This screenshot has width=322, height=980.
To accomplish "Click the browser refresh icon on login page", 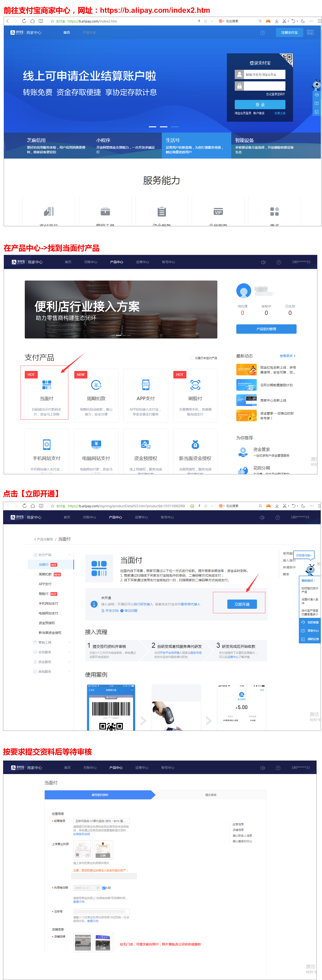I will pos(24,21).
